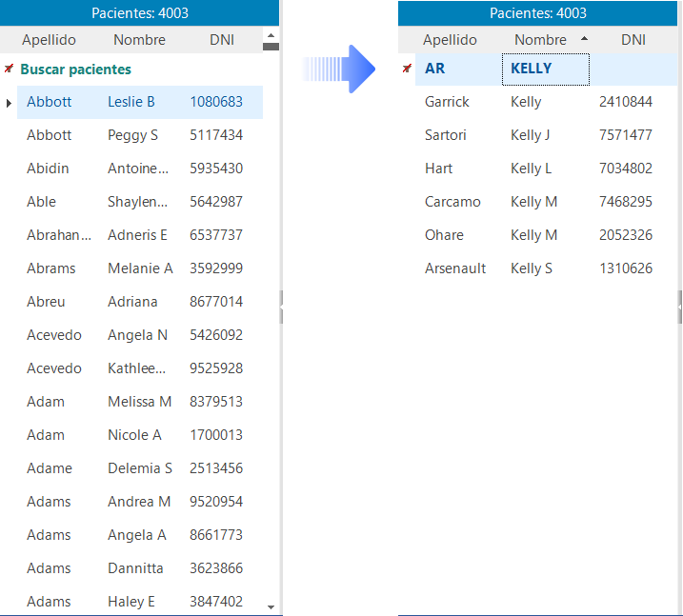683x616 pixels.
Task: Click the scrollbar thumb in left patient list
Action: click(x=271, y=47)
